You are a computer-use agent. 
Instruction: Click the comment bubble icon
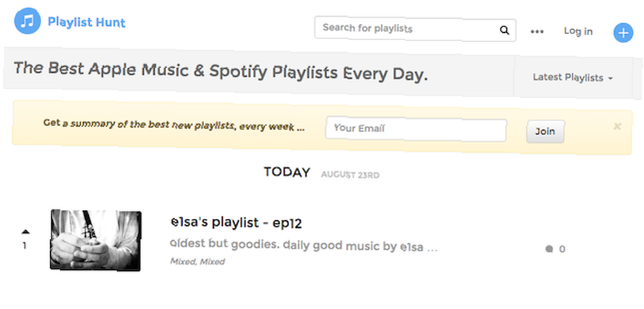coord(549,248)
